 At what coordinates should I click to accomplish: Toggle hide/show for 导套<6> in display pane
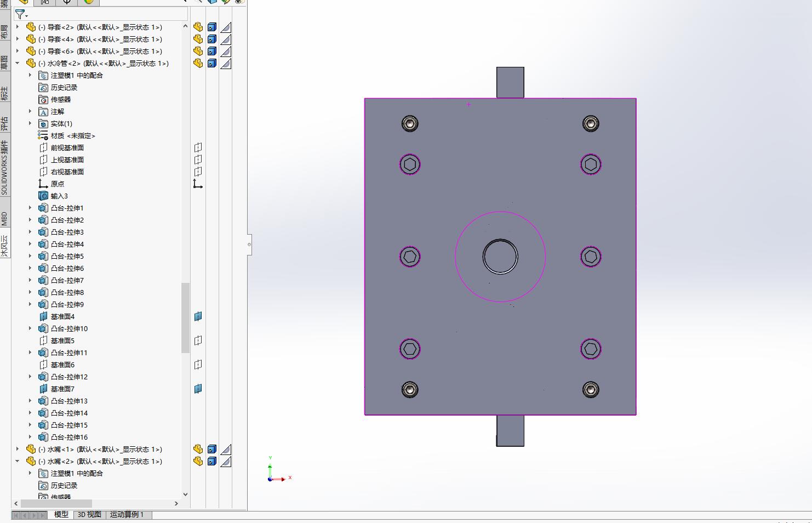198,52
